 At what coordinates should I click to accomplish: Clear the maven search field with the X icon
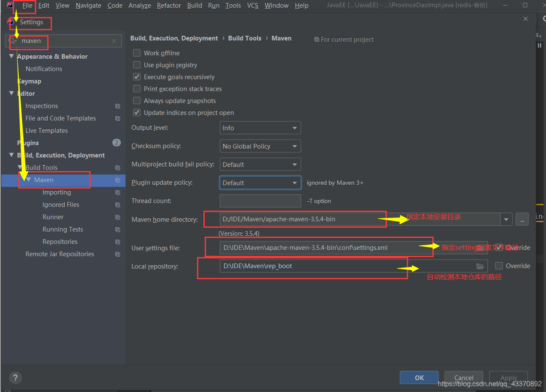(114, 41)
